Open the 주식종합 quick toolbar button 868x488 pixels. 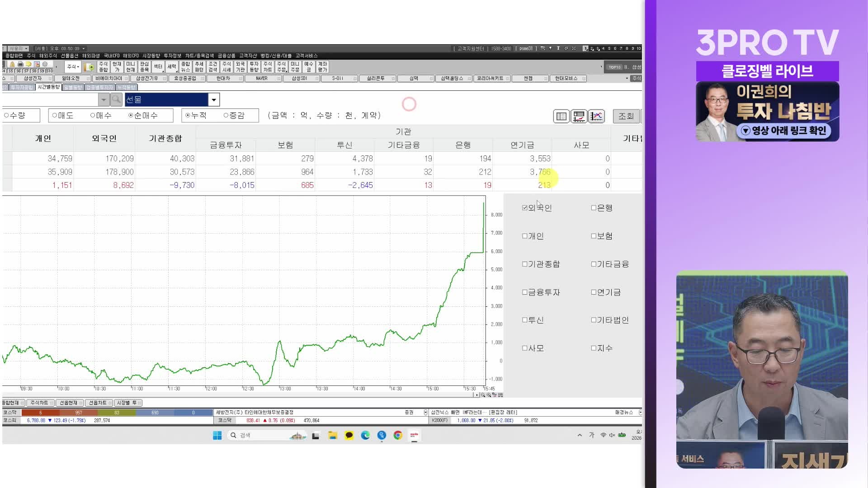[104, 67]
